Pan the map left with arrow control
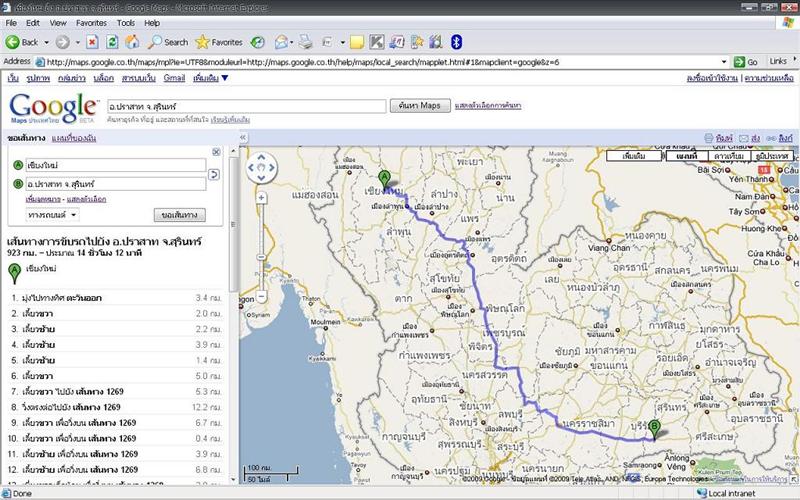Screen dimensions: 800x500 (251, 168)
